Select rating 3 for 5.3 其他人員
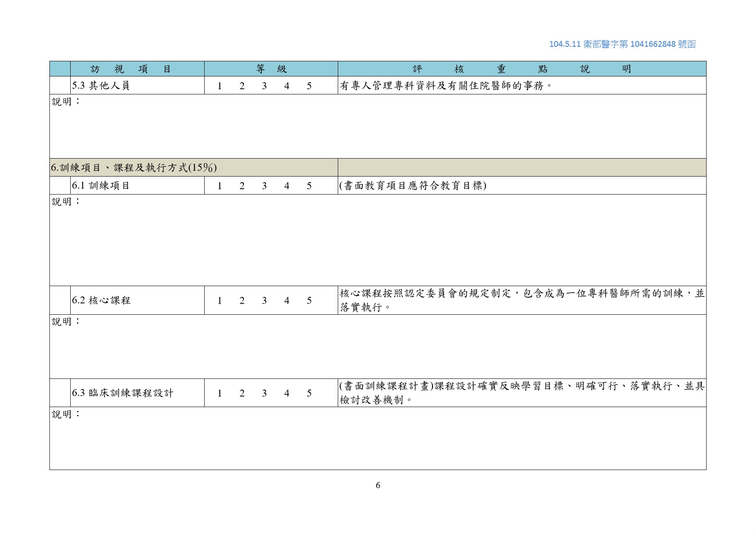The height and width of the screenshot is (535, 756). tap(264, 86)
